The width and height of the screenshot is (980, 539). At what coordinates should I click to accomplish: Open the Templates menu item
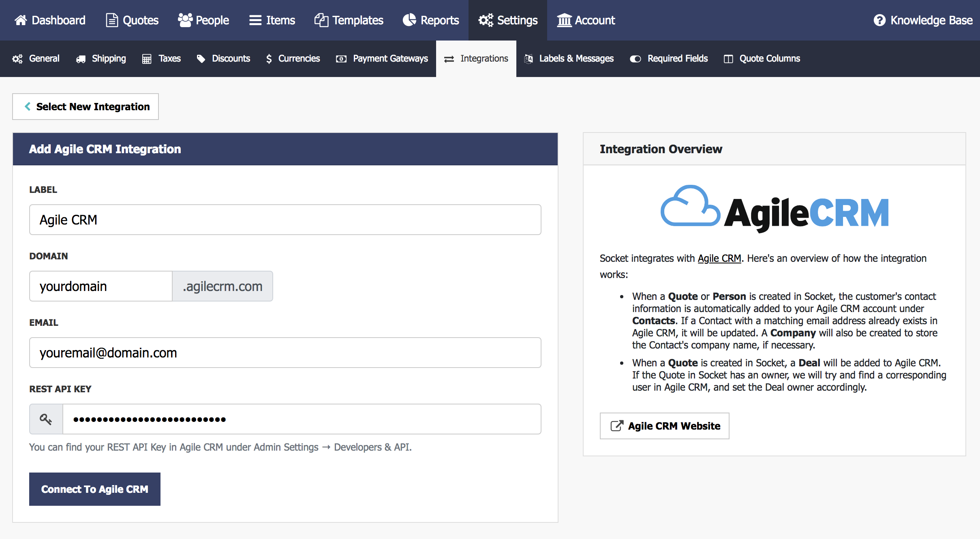(x=349, y=20)
